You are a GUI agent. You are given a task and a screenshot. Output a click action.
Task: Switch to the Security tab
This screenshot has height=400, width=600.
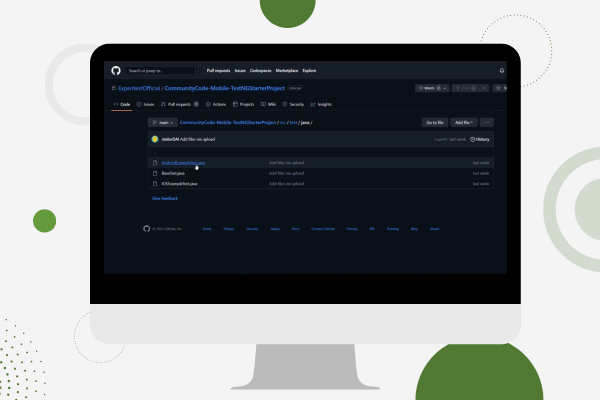tap(293, 104)
